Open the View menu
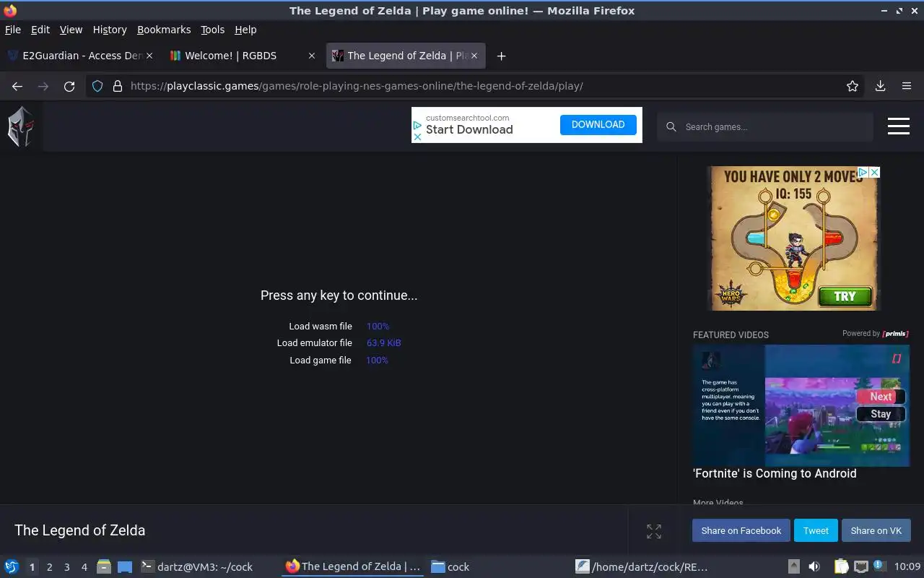This screenshot has width=924, height=578. click(x=71, y=30)
